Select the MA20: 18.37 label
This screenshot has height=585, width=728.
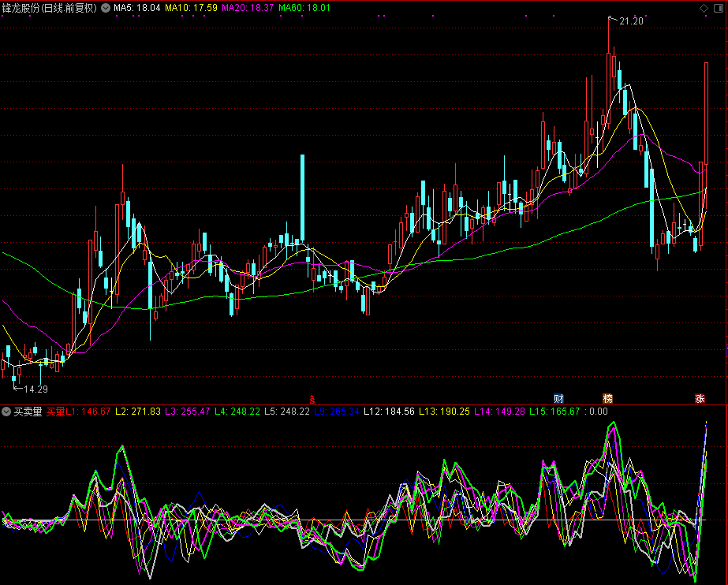(x=248, y=8)
